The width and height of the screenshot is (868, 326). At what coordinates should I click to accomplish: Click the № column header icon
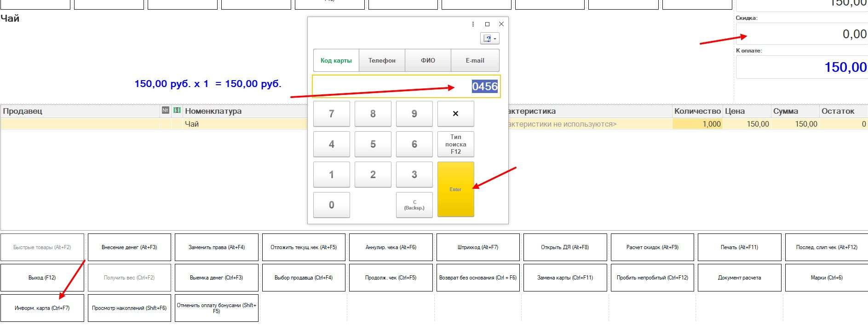pos(166,111)
